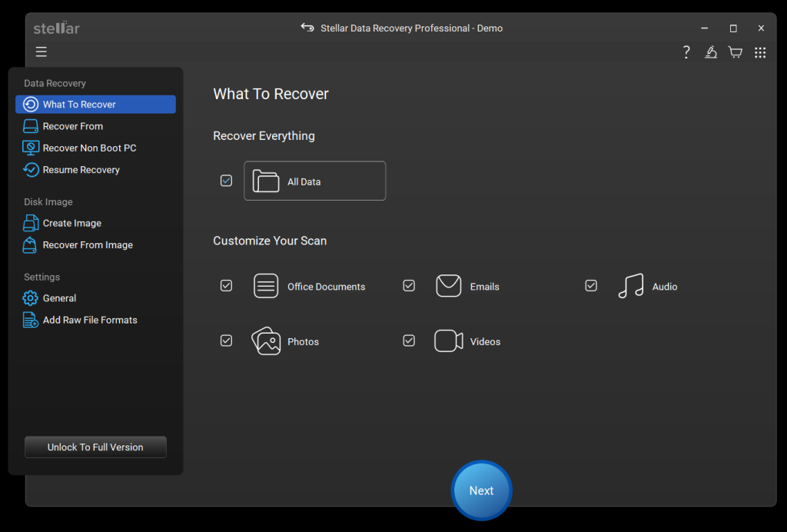The image size is (787, 532).
Task: Click the Resume Recovery icon
Action: tap(31, 170)
